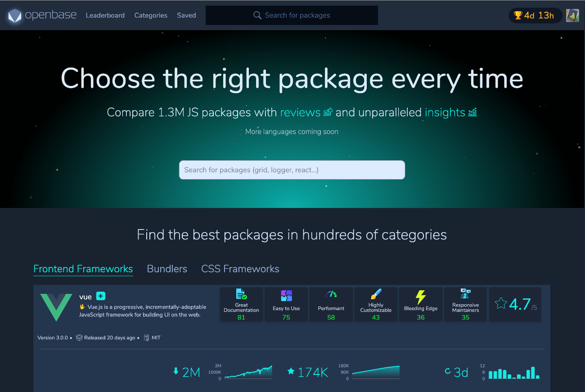The width and height of the screenshot is (585, 392).
Task: Click the Vue.js description text
Action: pos(143,311)
